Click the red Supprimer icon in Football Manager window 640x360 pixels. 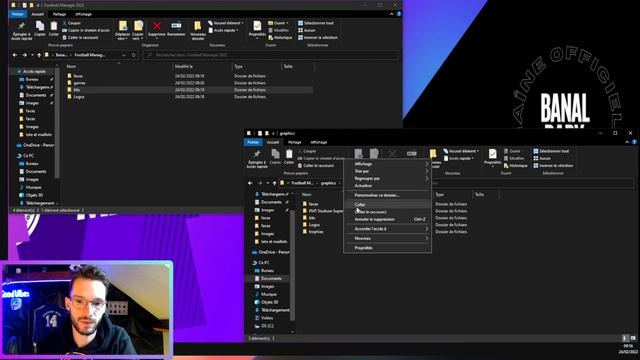[157, 26]
